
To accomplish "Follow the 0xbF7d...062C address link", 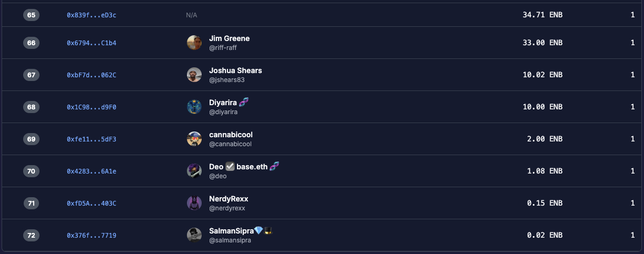I will click(x=92, y=75).
